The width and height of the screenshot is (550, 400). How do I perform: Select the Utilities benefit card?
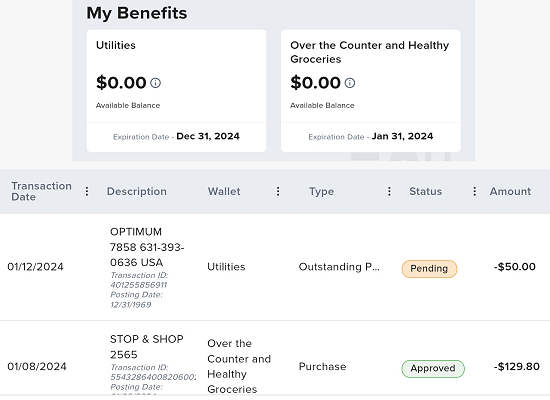tap(176, 91)
